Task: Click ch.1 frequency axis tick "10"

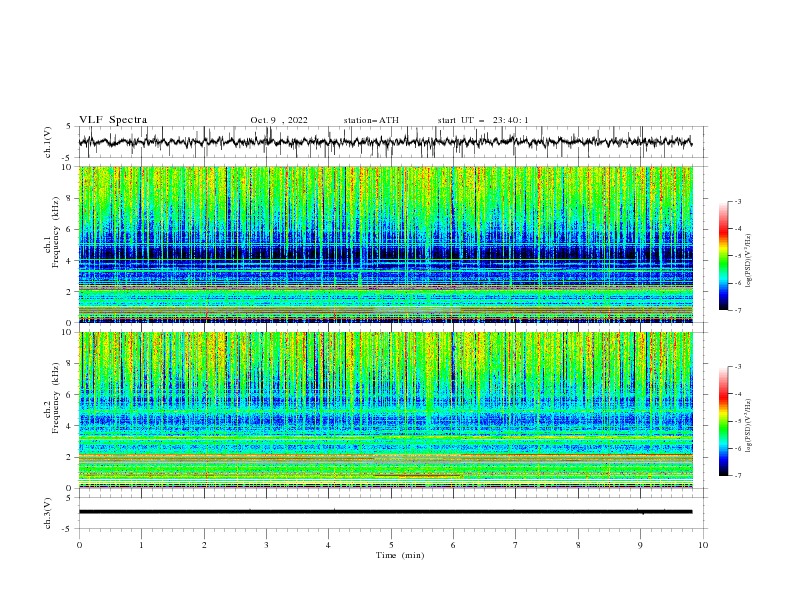Action: coord(68,167)
